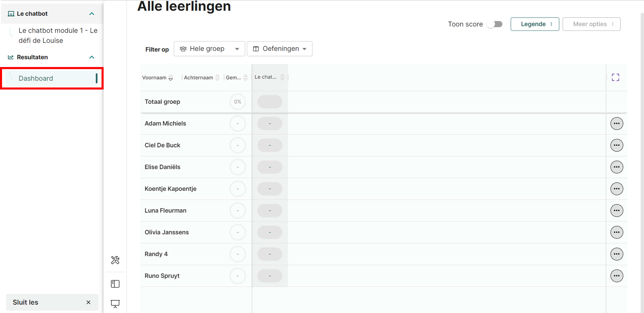Open the Dashboard page
The image size is (644, 313).
coord(36,78)
